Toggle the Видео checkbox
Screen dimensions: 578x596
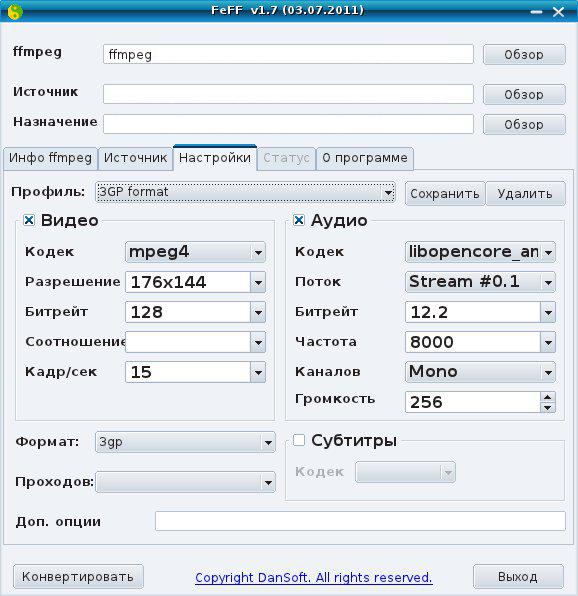pyautogui.click(x=29, y=220)
